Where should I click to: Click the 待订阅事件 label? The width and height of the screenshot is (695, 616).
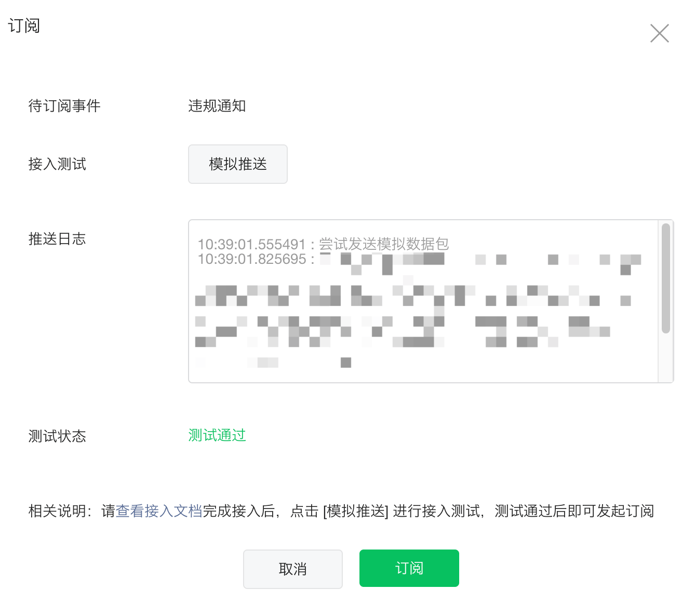64,106
